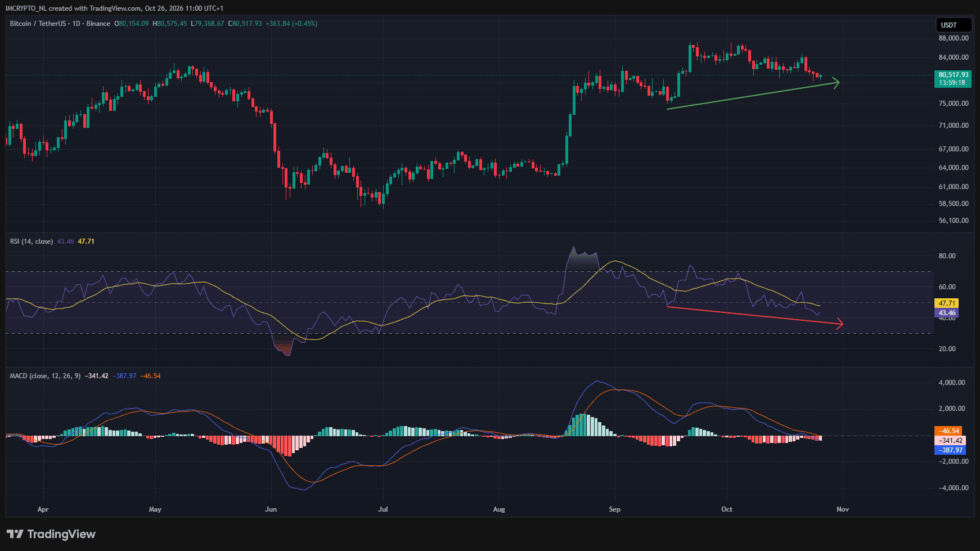This screenshot has width=980, height=551.
Task: Click the open value O80,154.09
Action: point(132,24)
